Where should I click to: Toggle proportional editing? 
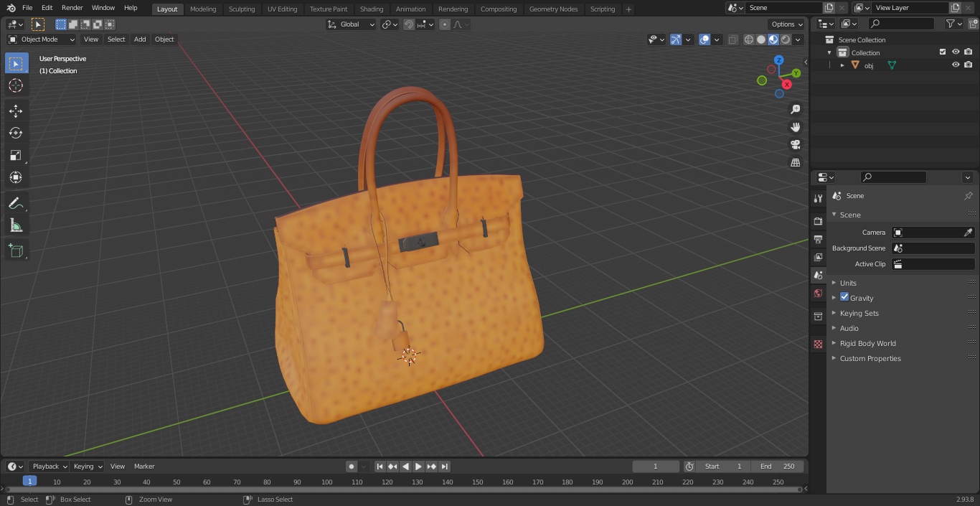(445, 24)
